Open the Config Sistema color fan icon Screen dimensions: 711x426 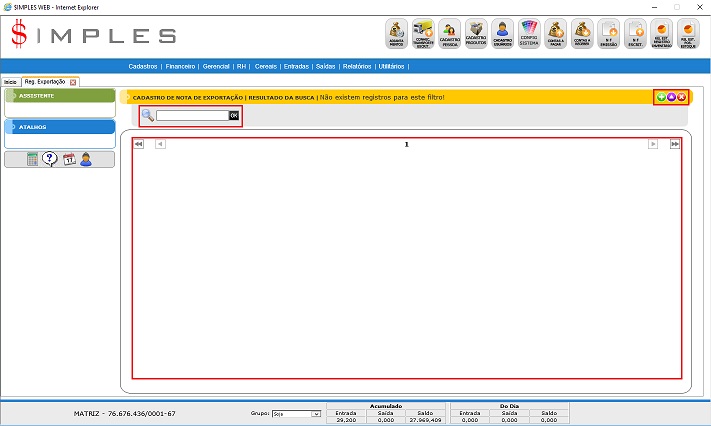pos(530,33)
